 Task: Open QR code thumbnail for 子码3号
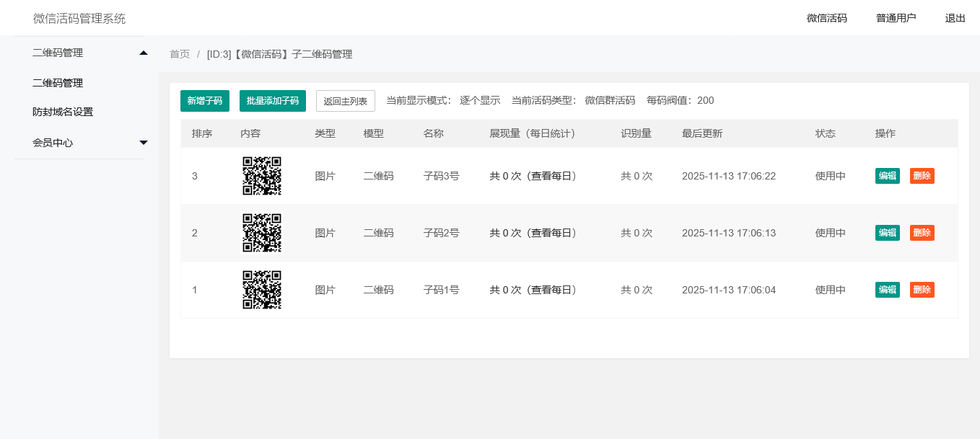click(x=261, y=176)
